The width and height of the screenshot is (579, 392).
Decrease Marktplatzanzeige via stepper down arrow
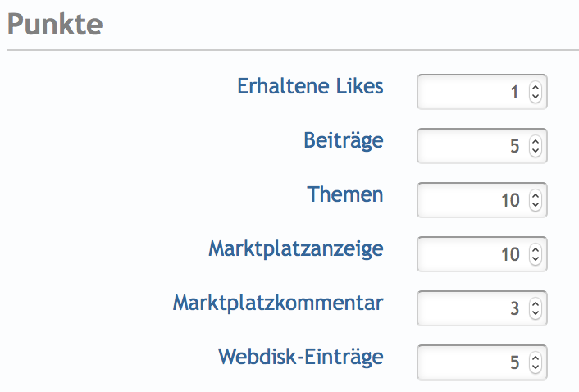point(536,259)
